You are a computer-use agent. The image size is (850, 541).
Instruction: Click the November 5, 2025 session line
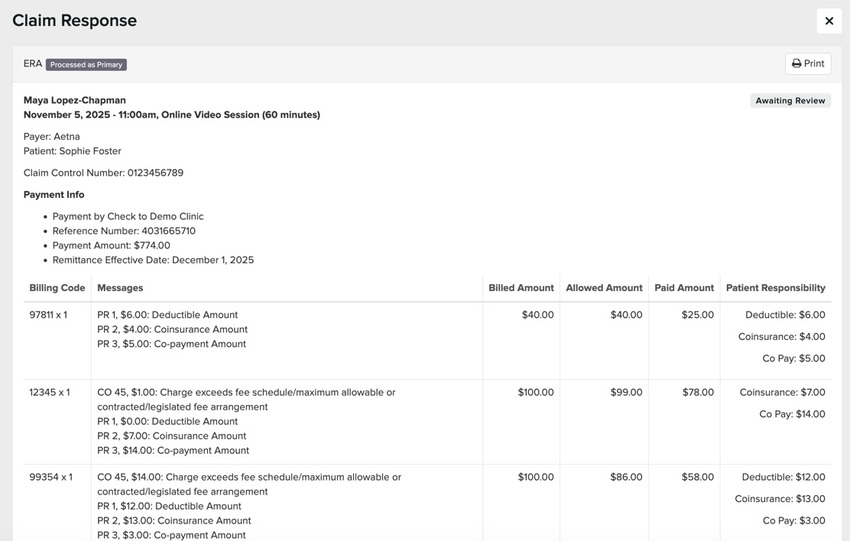[172, 115]
